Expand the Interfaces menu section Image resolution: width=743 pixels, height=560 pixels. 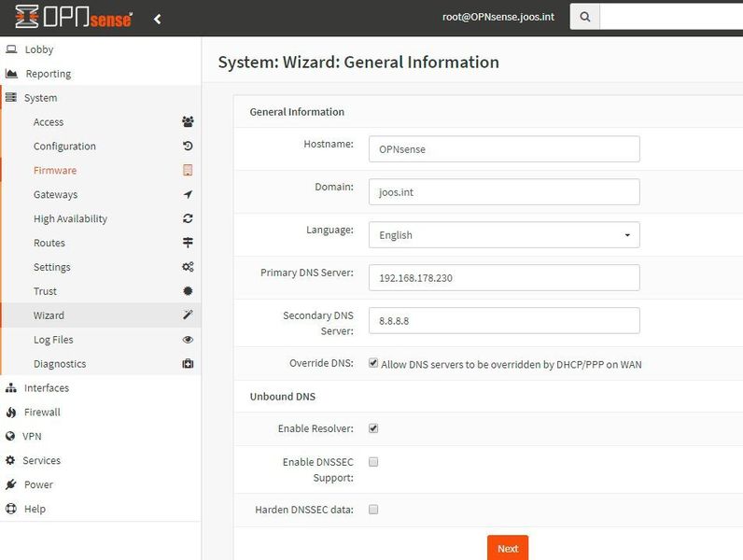(x=47, y=388)
